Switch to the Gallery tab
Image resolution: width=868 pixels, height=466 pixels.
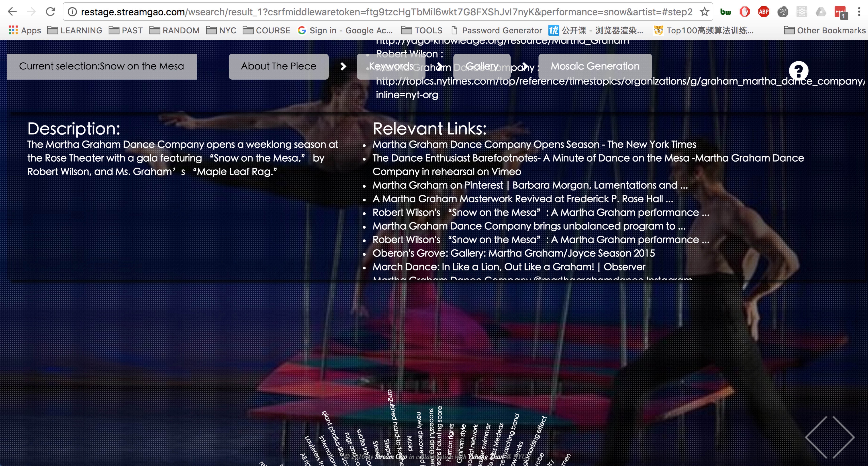tap(482, 66)
